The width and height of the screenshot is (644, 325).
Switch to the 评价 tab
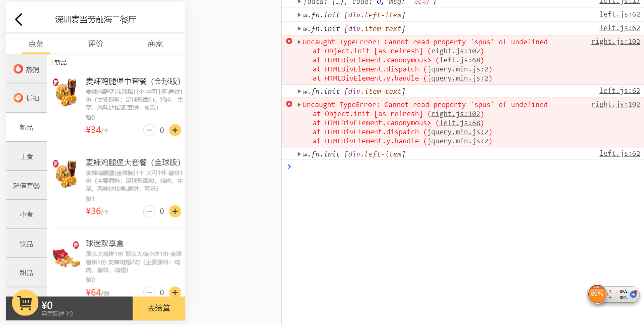pyautogui.click(x=95, y=44)
